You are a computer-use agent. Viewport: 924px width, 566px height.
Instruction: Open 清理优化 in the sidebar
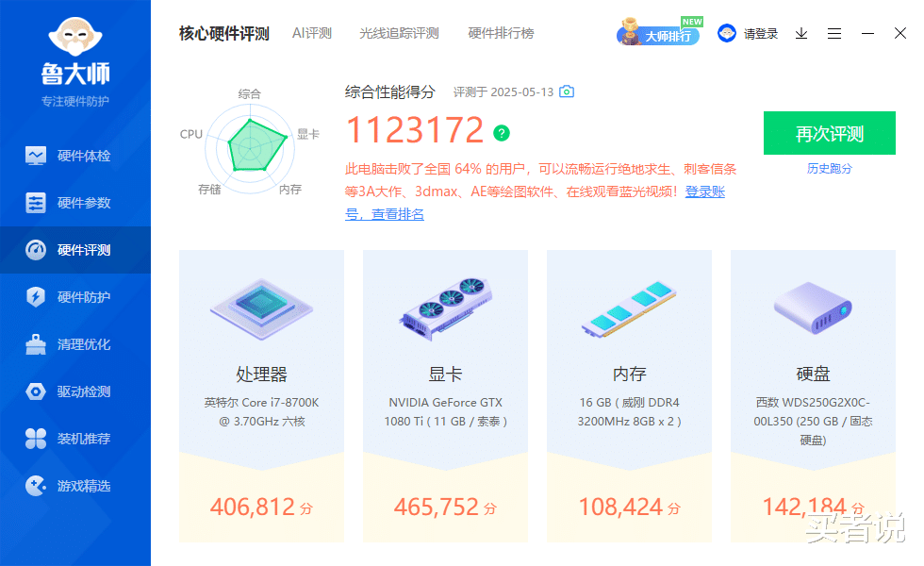point(75,344)
